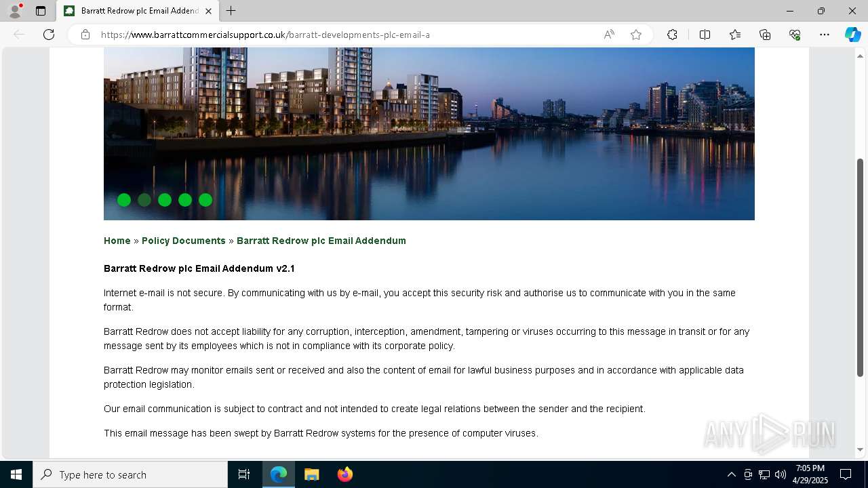
Task: Activate Read aloud icon
Action: [x=609, y=35]
